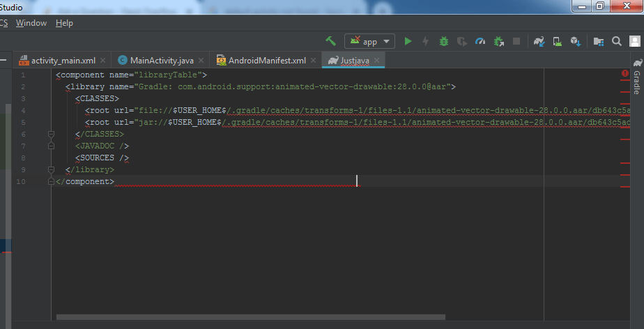This screenshot has height=329, width=644.
Task: Open the Profile app gauge icon
Action: 480,41
